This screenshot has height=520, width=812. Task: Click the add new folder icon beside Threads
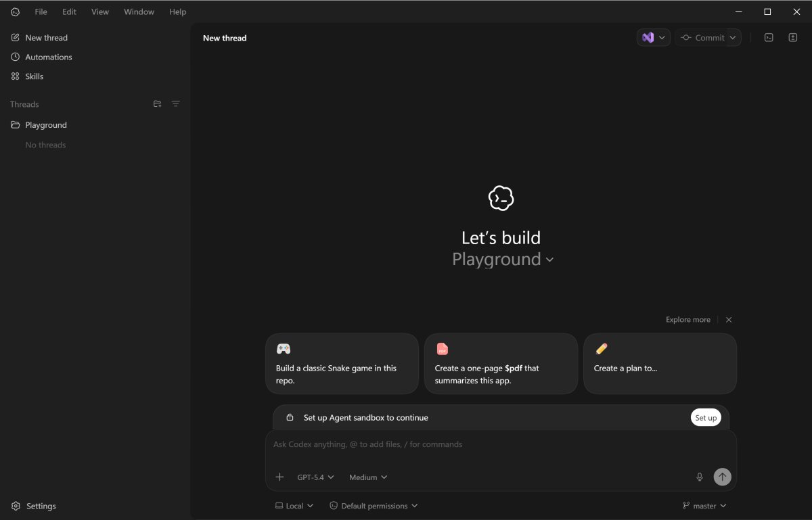click(x=157, y=104)
